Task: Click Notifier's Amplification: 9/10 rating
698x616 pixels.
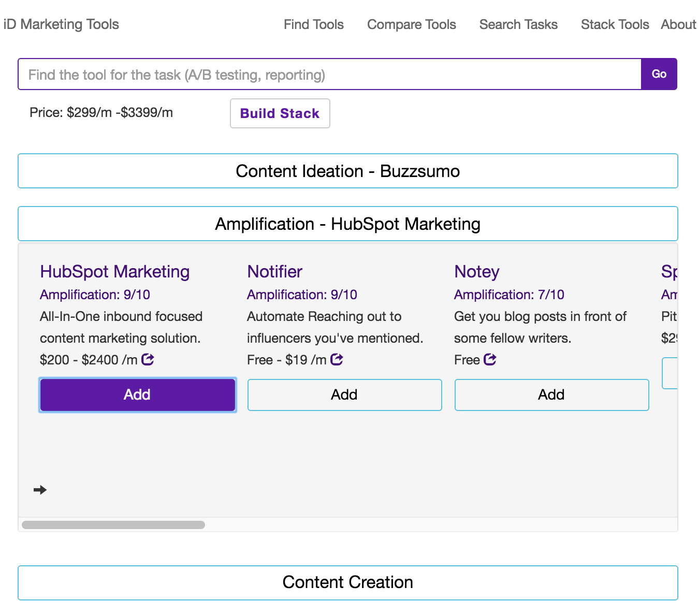Action: pos(302,295)
